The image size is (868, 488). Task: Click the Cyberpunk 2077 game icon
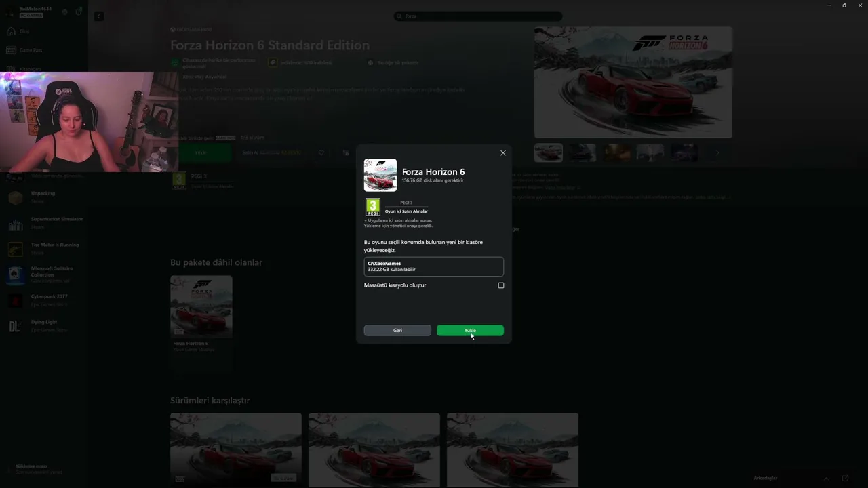click(16, 300)
